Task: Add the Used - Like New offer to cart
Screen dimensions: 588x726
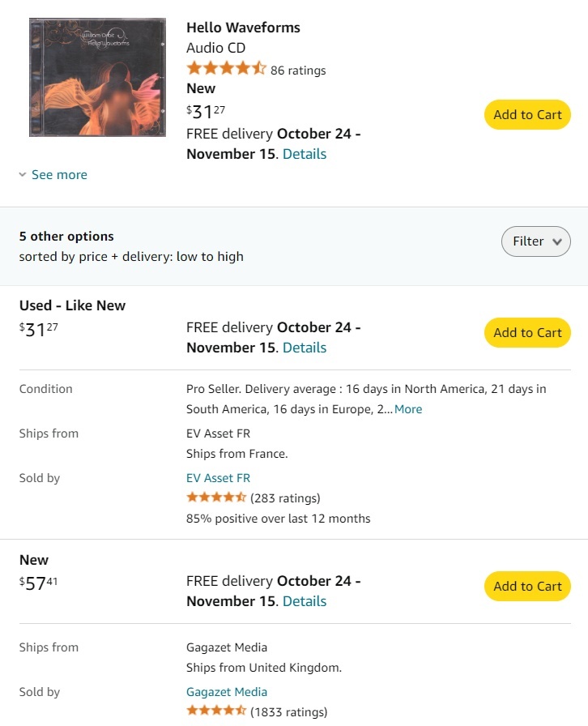Action: pyautogui.click(x=527, y=333)
